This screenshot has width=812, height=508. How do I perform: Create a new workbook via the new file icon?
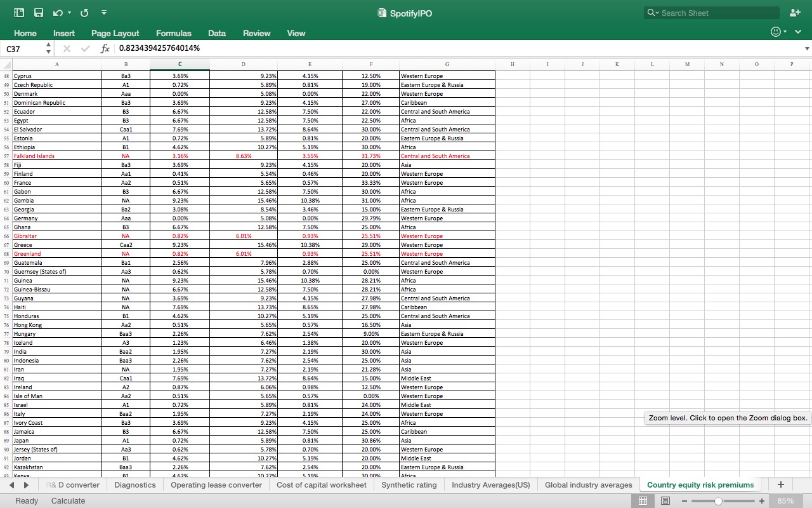[x=18, y=12]
